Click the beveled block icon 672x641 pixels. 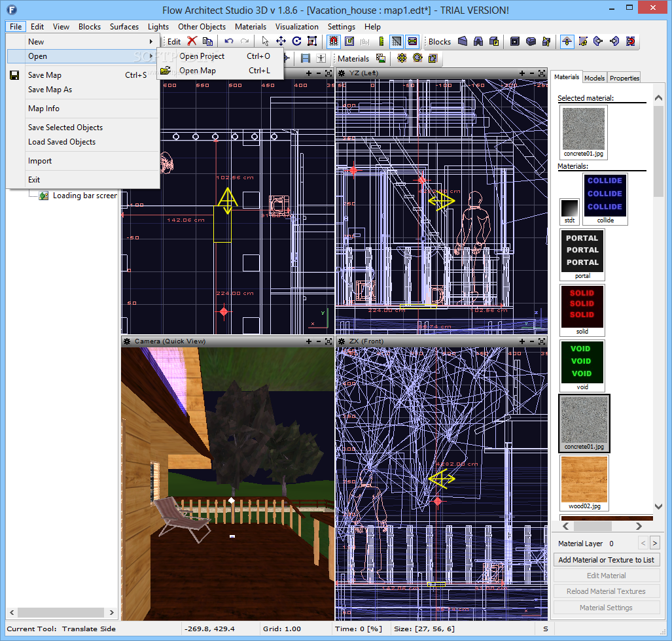[531, 41]
